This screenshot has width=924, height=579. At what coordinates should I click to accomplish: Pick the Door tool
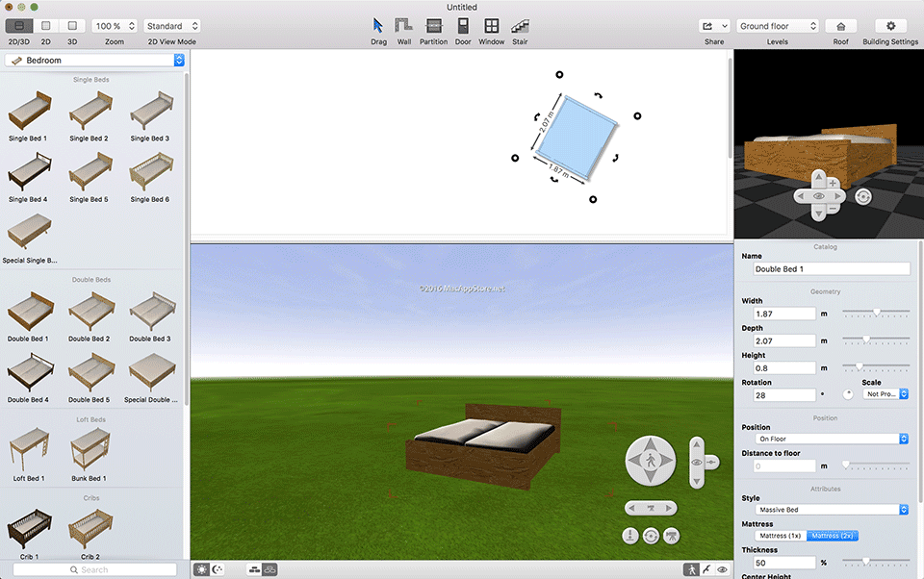[463, 27]
